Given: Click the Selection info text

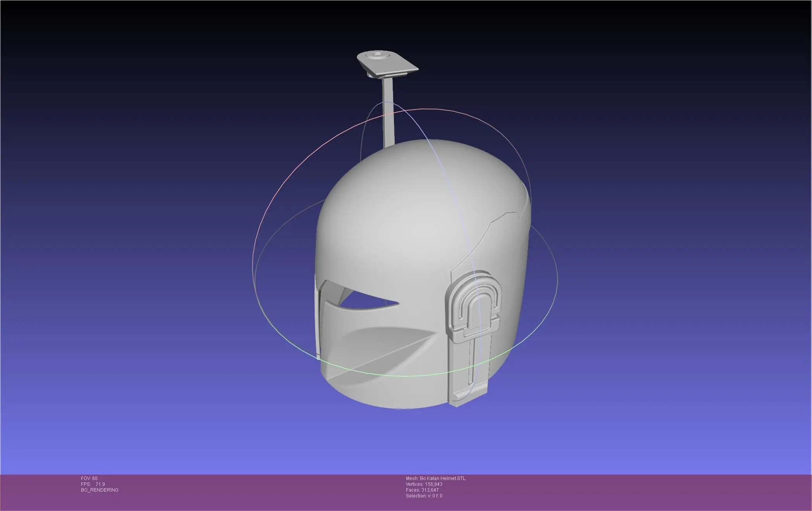Looking at the screenshot, I should tap(424, 496).
